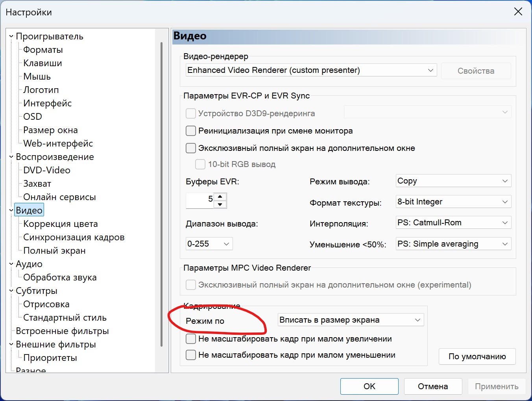Viewport: 532px width, 401px height.
Task: Open the Диапазон вывода 0-255 dropdown
Action: tap(209, 244)
